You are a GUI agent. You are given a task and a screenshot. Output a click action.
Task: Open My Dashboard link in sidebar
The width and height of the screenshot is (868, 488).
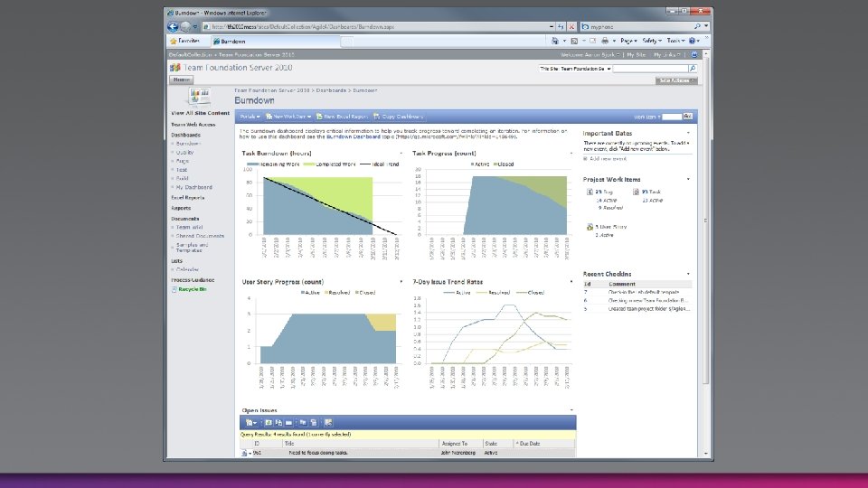point(193,187)
